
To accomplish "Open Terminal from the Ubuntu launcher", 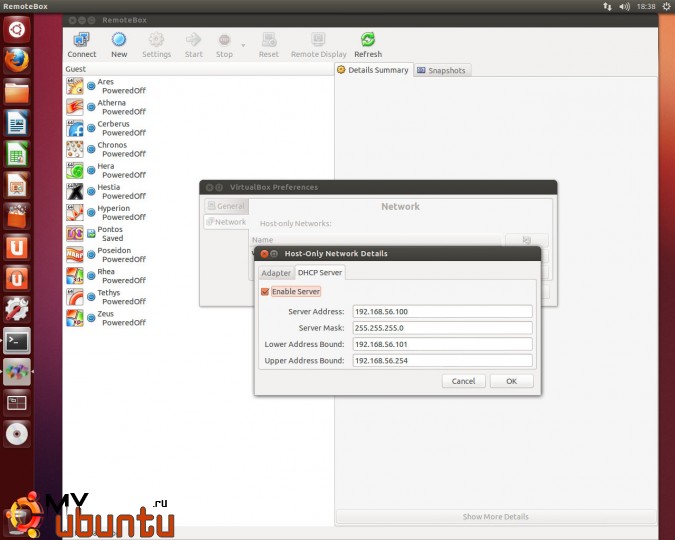I will pyautogui.click(x=17, y=341).
